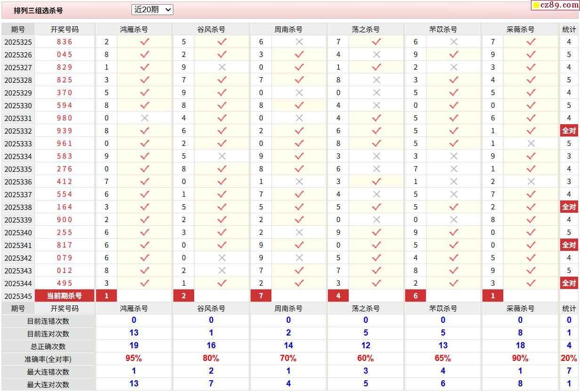Click the gray cross for 周南杀号 in period 2025325
The height and width of the screenshot is (392, 580).
299,42
